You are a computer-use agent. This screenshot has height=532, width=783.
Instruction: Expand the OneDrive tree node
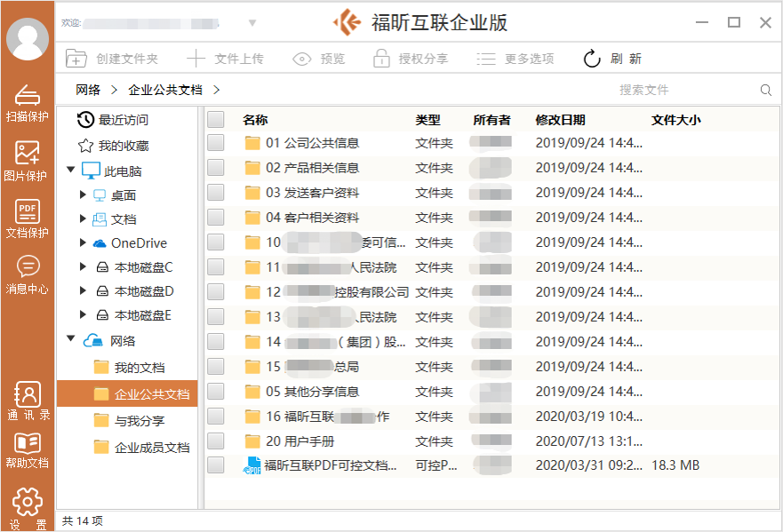(x=83, y=242)
